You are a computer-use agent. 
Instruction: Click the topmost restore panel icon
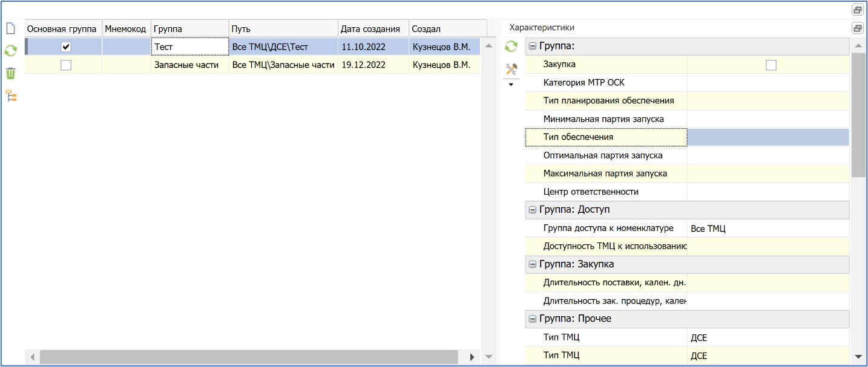coord(857,10)
